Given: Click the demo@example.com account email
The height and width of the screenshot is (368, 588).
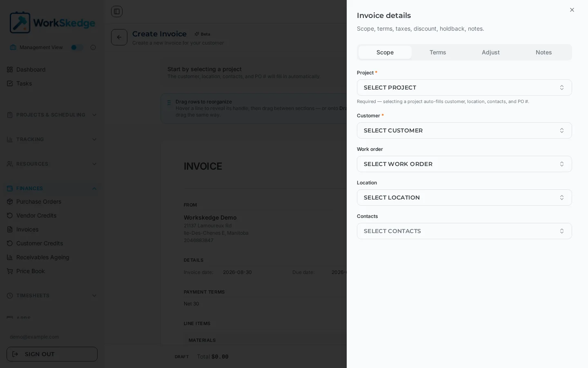Looking at the screenshot, I should (34, 337).
